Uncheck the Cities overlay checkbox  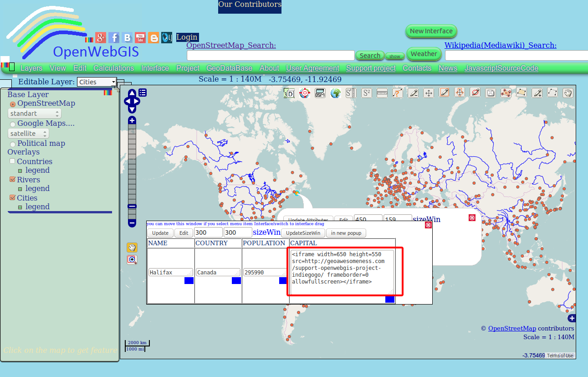tap(13, 198)
